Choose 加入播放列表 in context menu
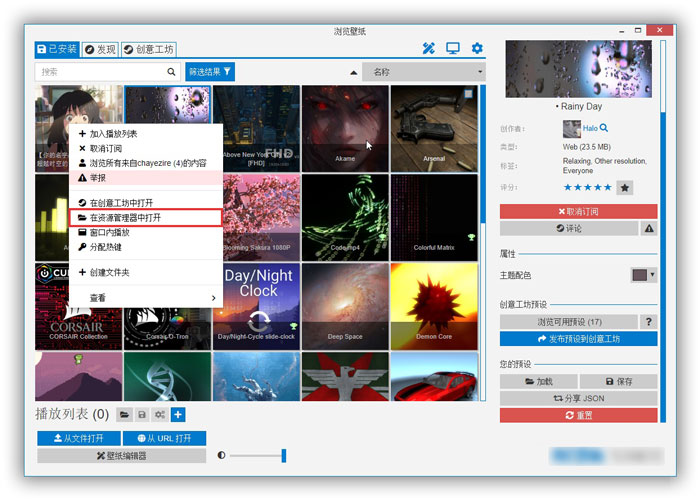The width and height of the screenshot is (700, 500). (x=146, y=133)
